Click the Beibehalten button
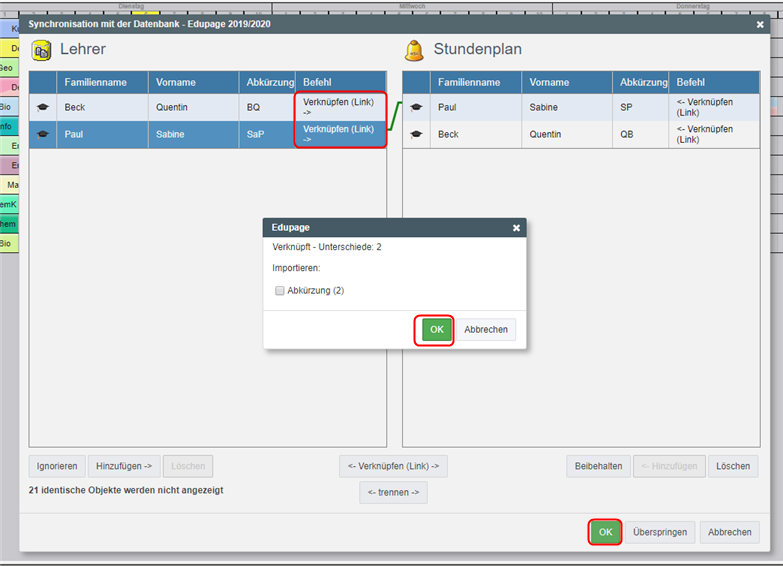Screen dimensions: 783x566 [598, 466]
